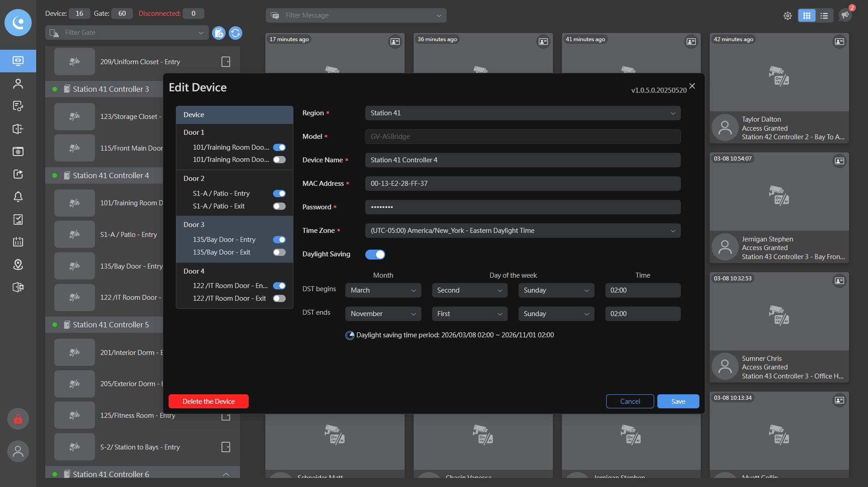Click the refresh gates icon
Image resolution: width=868 pixels, height=487 pixels.
coord(235,33)
